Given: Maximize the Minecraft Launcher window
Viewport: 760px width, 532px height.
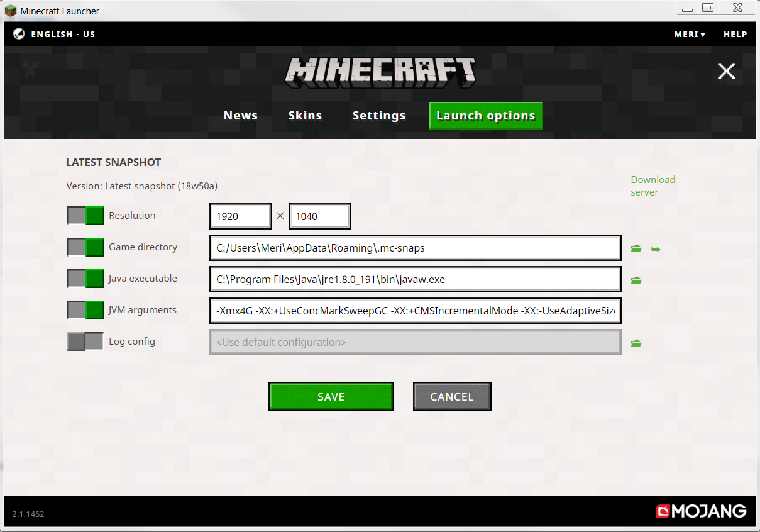Looking at the screenshot, I should coord(708,8).
